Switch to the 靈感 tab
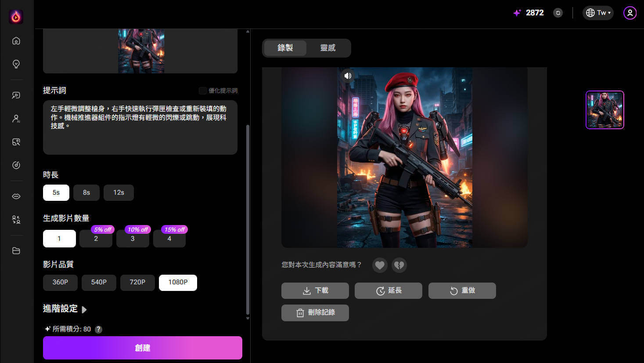 click(328, 48)
